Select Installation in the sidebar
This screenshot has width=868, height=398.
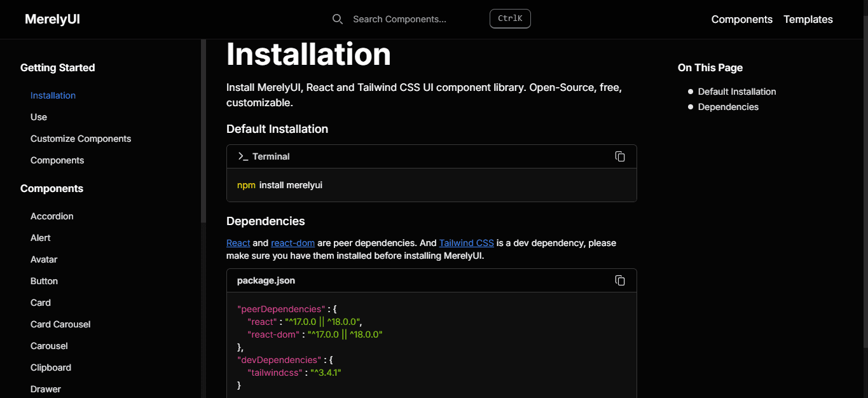53,95
